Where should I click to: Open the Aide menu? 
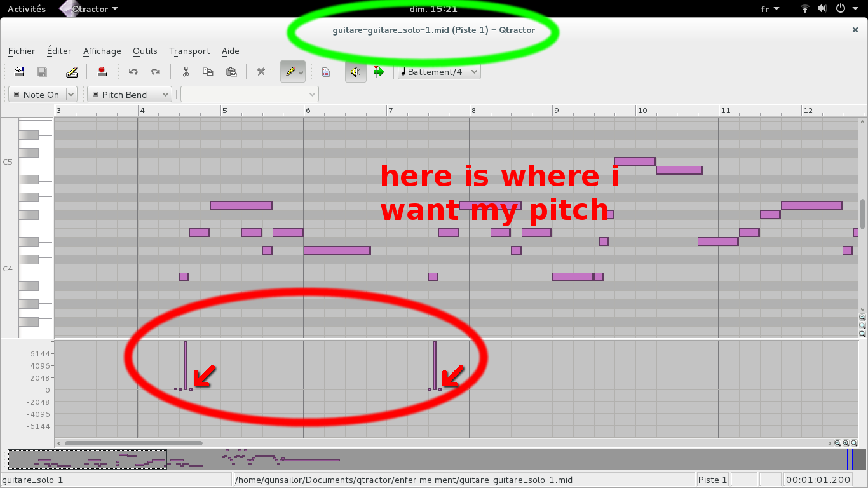pos(231,51)
